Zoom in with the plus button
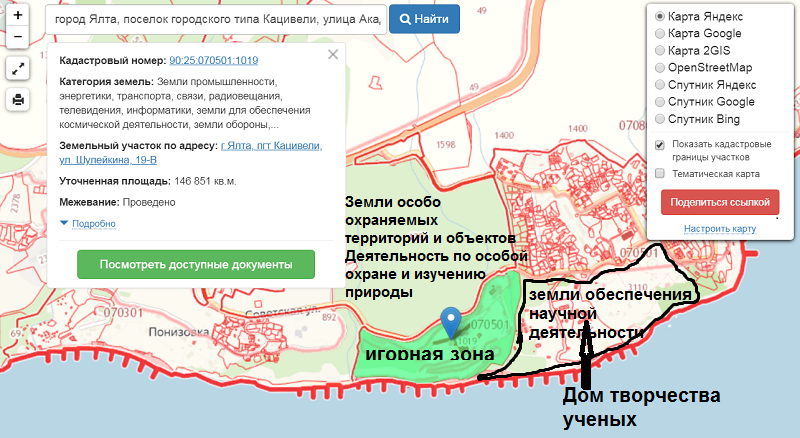Screen dimensions: 800x438 [x=18, y=16]
